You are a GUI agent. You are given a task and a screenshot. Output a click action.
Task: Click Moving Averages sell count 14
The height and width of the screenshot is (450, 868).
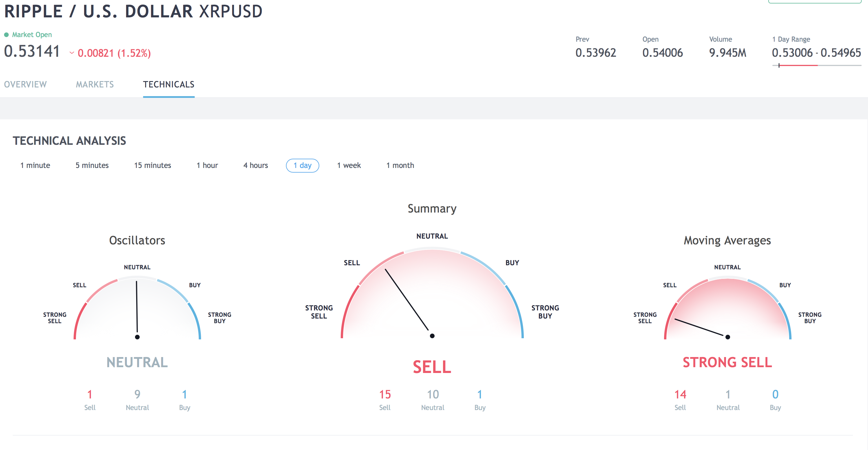[680, 394]
